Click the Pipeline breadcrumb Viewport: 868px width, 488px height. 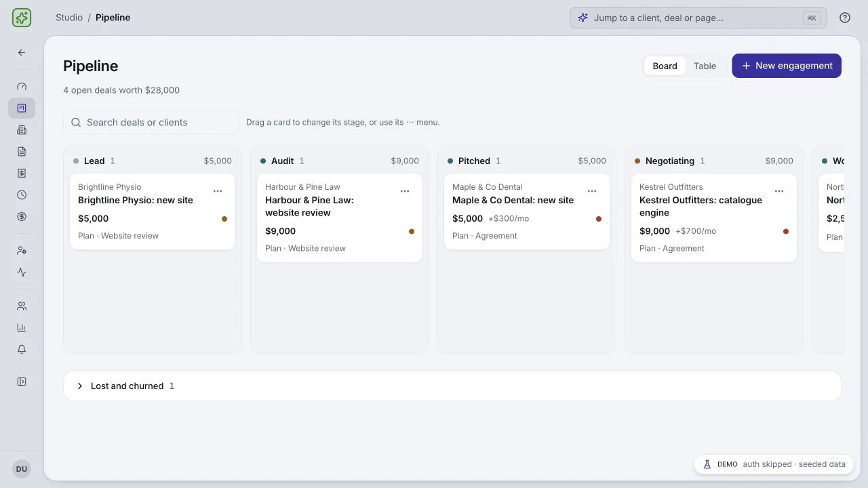113,18
